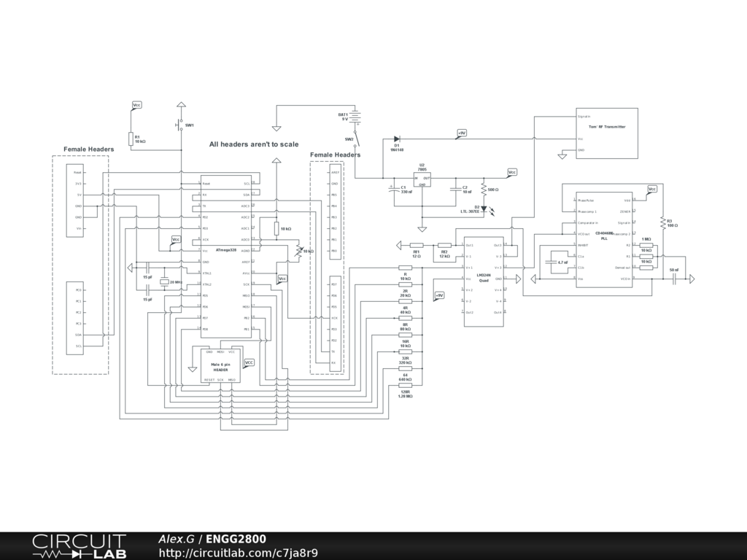The image size is (747, 560).
Task: Select the U2 7805 voltage regulator
Action: [x=422, y=179]
